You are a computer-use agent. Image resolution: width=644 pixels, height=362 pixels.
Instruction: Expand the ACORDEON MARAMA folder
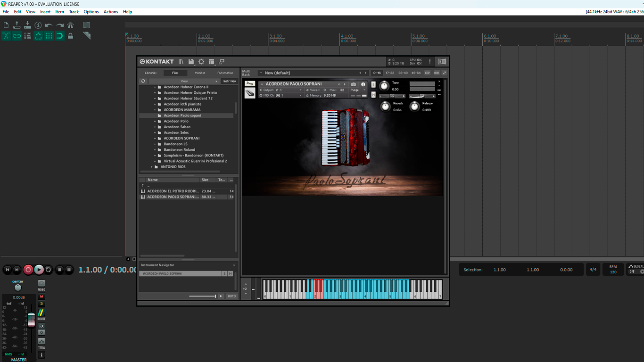click(155, 110)
